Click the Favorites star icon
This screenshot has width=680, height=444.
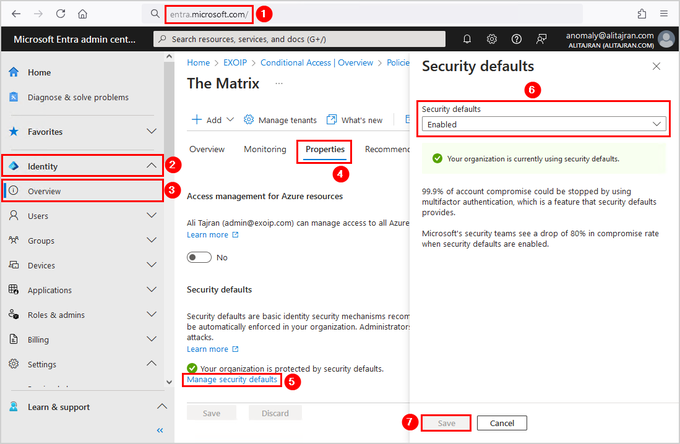(14, 131)
